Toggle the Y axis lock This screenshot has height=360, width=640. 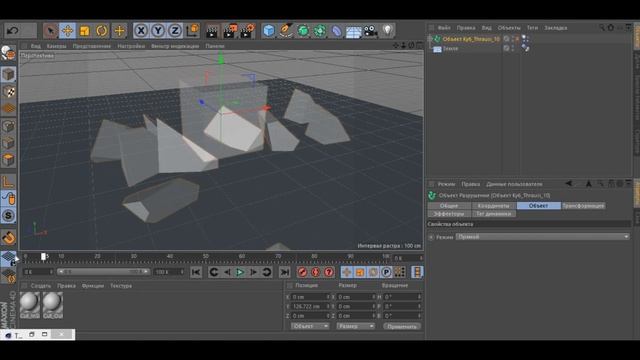click(x=158, y=31)
